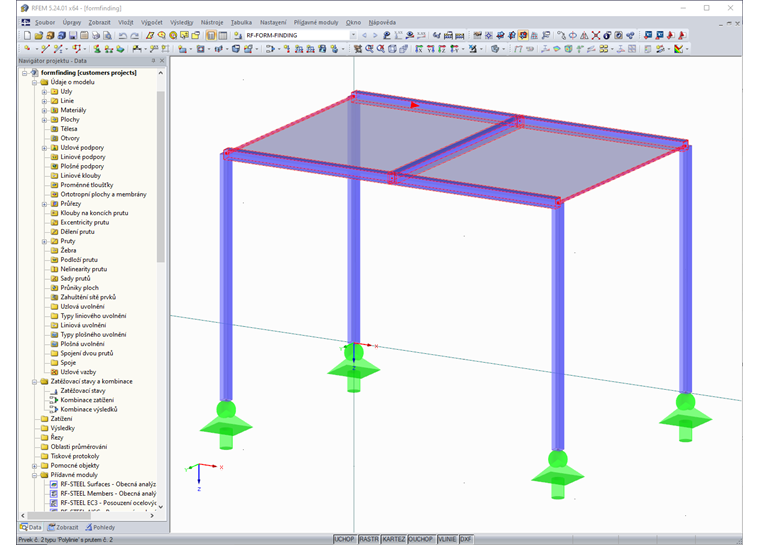This screenshot has height=545, width=760.
Task: Pin the project navigator panel
Action: point(153,61)
